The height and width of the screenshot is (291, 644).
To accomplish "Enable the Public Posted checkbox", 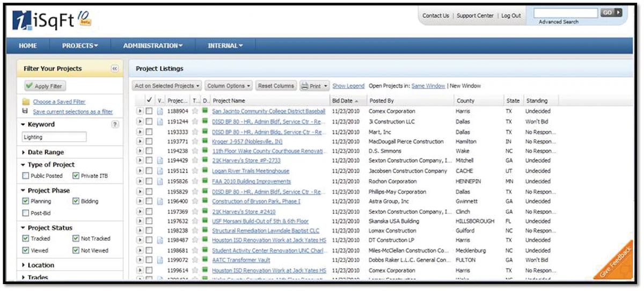I will [x=26, y=176].
